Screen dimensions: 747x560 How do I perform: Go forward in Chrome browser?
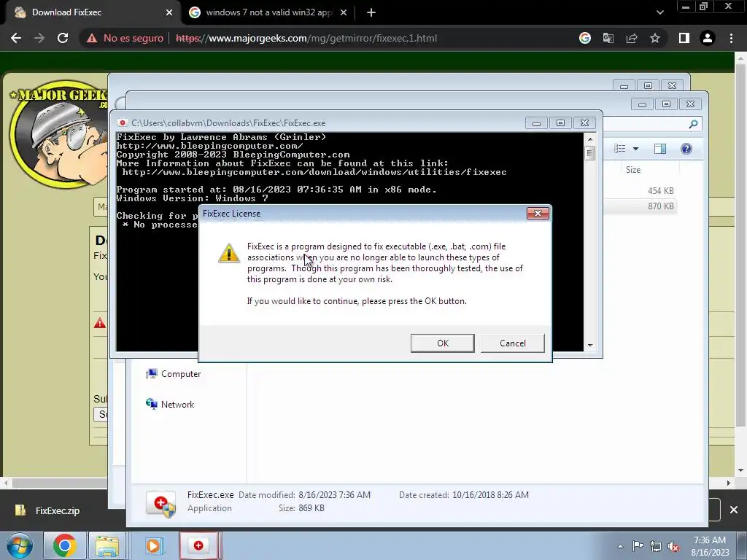click(x=39, y=38)
